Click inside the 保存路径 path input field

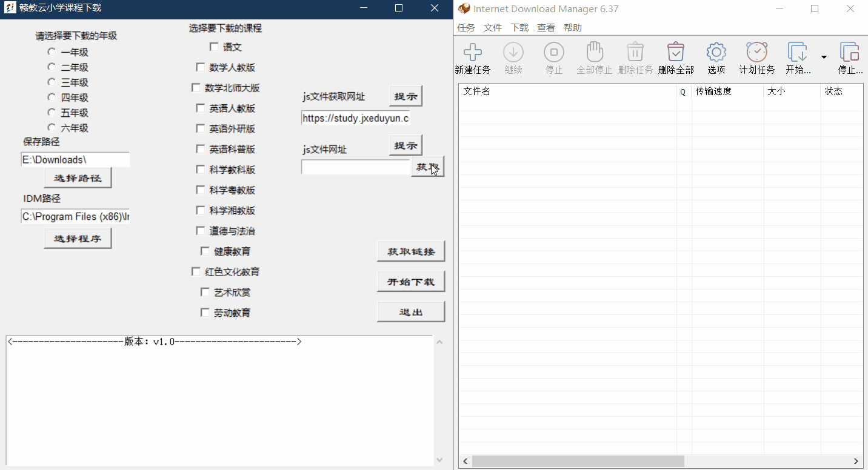coord(75,159)
